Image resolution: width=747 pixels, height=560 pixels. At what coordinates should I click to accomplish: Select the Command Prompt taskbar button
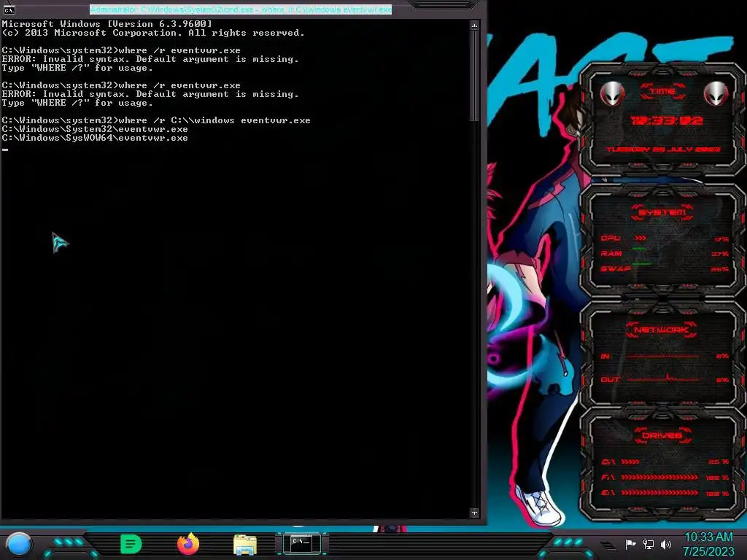click(301, 543)
